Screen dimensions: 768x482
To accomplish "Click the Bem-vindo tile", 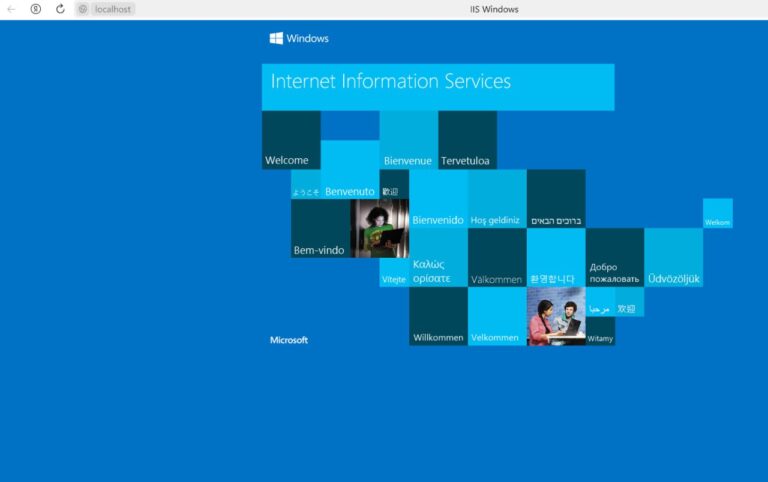I will click(x=321, y=228).
